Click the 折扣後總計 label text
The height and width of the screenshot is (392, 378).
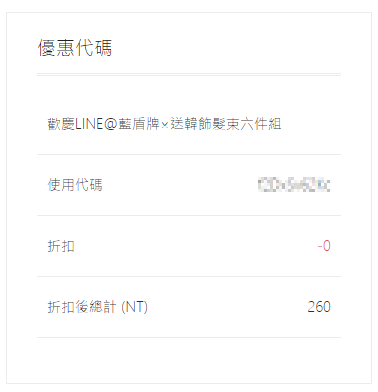82,307
